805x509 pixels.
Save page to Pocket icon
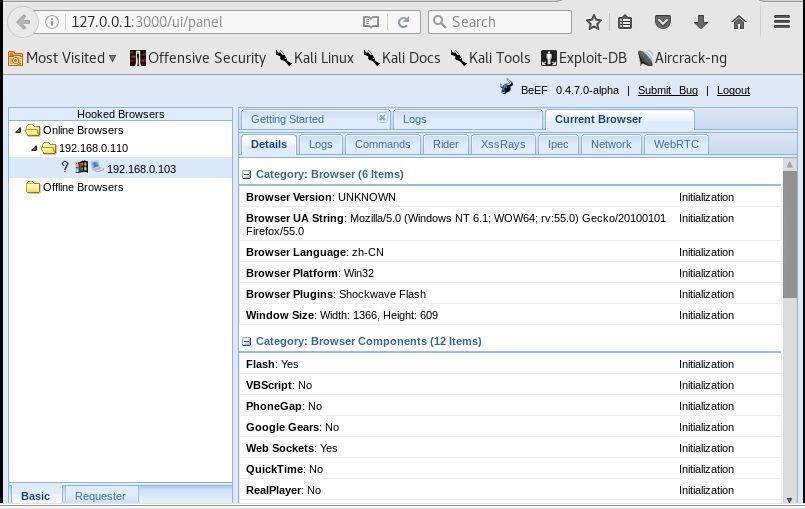pos(663,22)
